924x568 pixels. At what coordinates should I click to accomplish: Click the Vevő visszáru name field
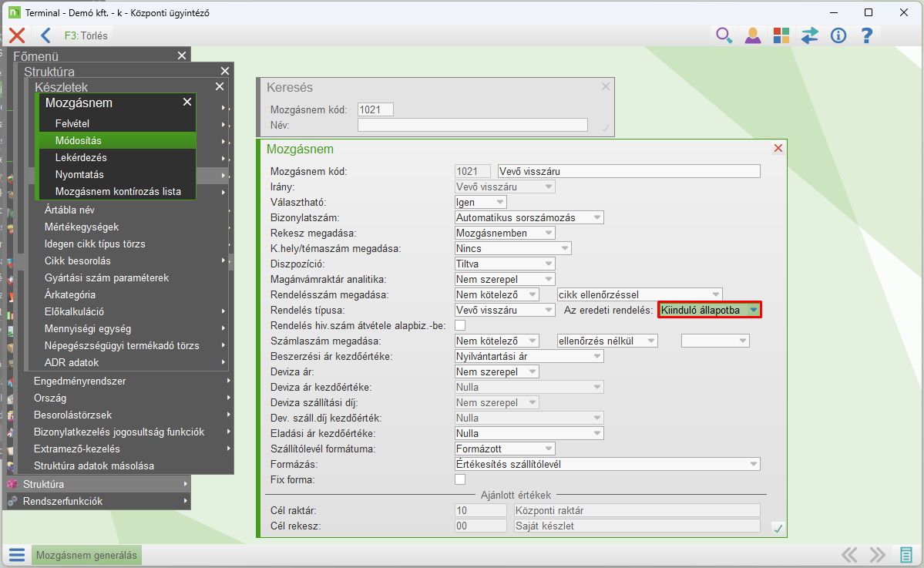point(628,171)
